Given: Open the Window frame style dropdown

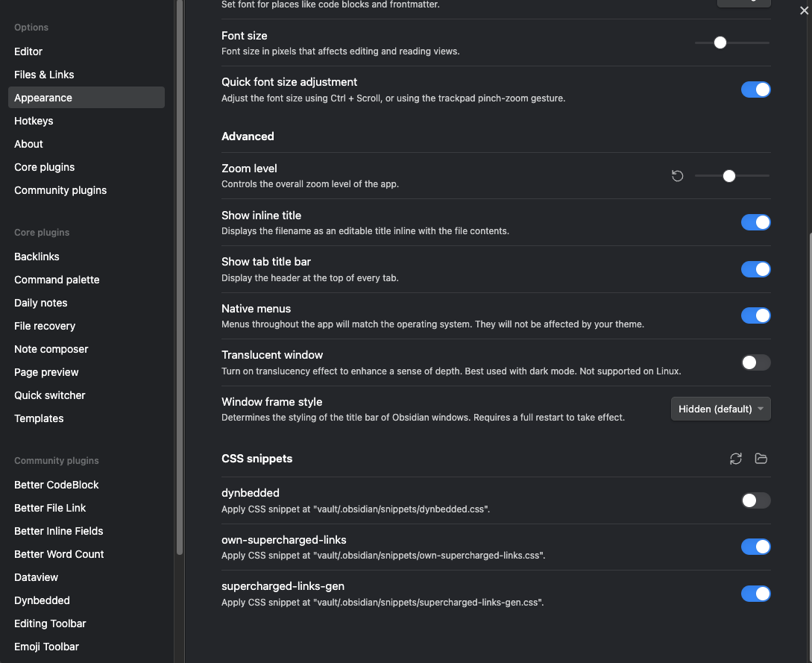Looking at the screenshot, I should point(720,409).
